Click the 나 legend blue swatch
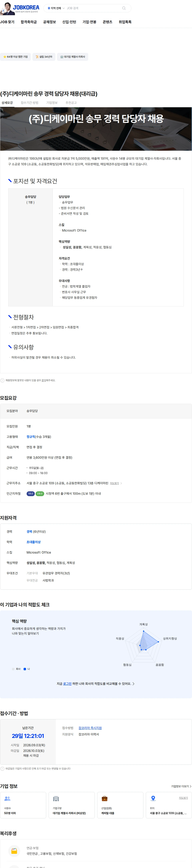This screenshot has width=192, height=868. (25, 669)
